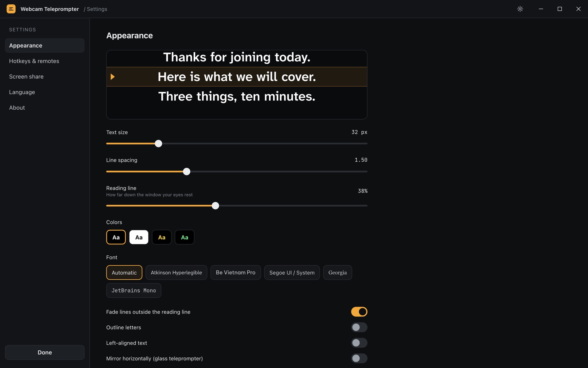Open the Appearance settings section
This screenshot has height=368, width=588.
[x=45, y=46]
